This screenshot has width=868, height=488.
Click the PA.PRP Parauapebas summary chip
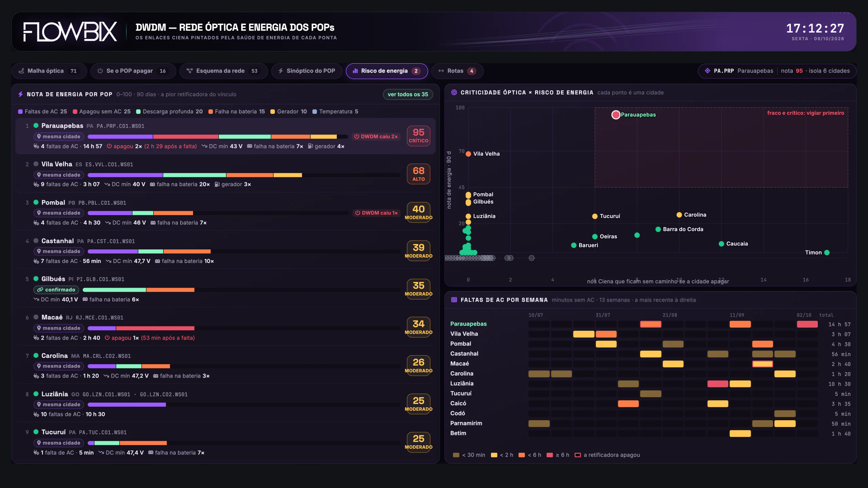(x=777, y=71)
